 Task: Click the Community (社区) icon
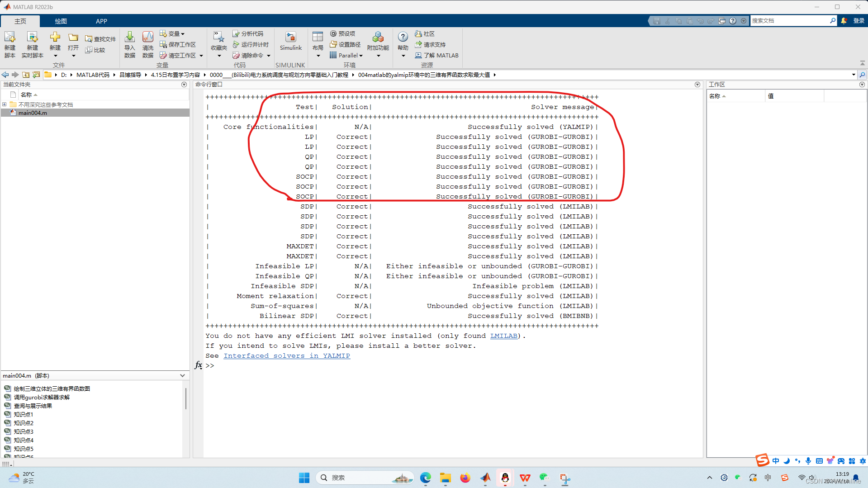tap(425, 33)
